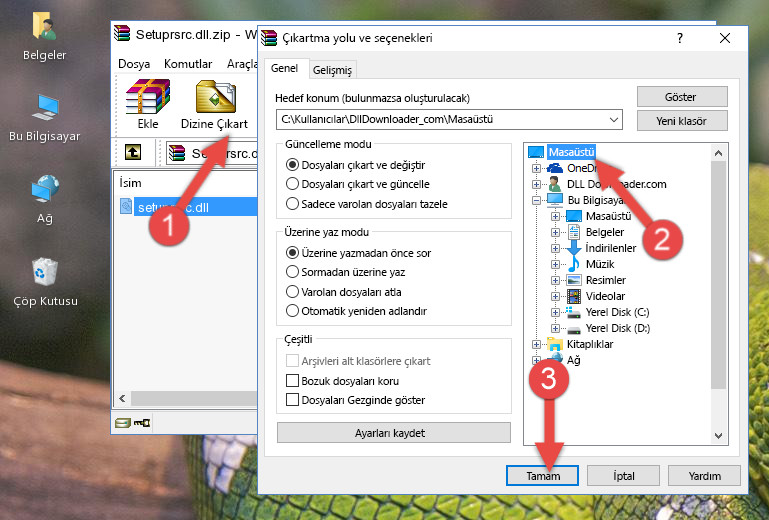
Task: Switch to the Gelişmiş tab
Action: click(x=333, y=70)
